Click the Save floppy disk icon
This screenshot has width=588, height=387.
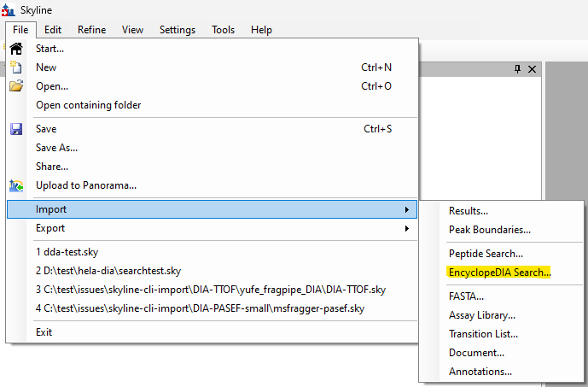click(x=16, y=129)
